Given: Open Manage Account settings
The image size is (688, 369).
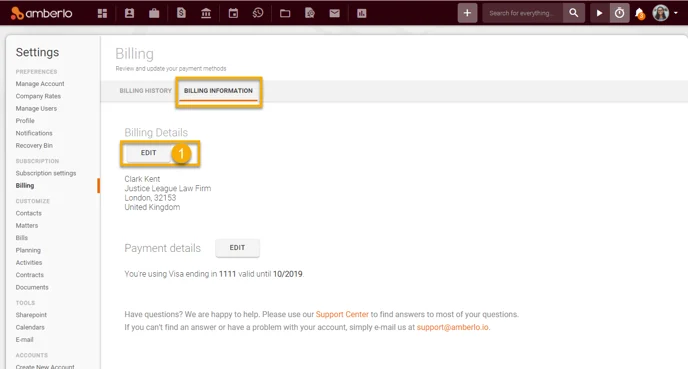Looking at the screenshot, I should click(40, 84).
